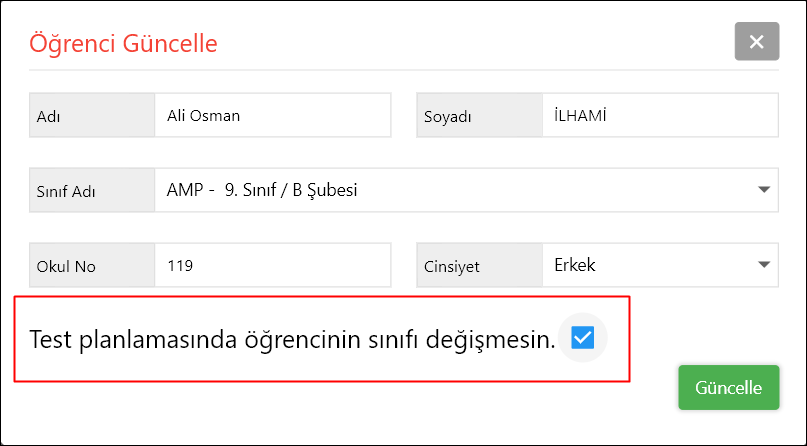807x446 pixels.
Task: Click the İLHAMİ surname text
Action: tap(581, 115)
